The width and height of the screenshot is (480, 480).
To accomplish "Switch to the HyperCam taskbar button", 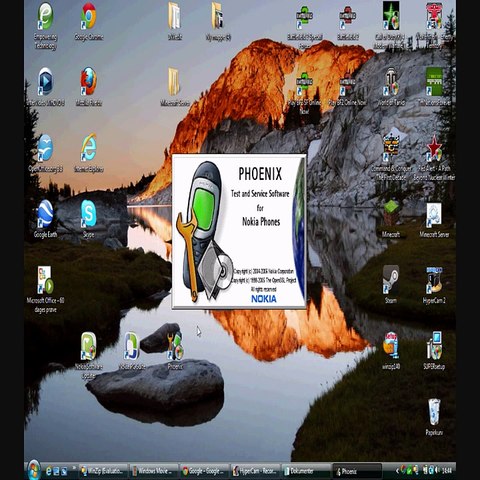I will (255, 471).
